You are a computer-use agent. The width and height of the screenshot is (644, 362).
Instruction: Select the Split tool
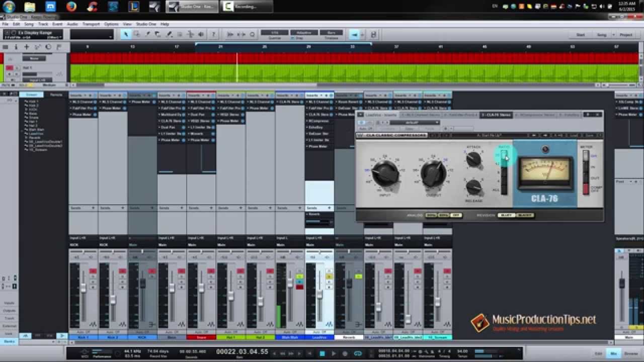click(x=148, y=34)
